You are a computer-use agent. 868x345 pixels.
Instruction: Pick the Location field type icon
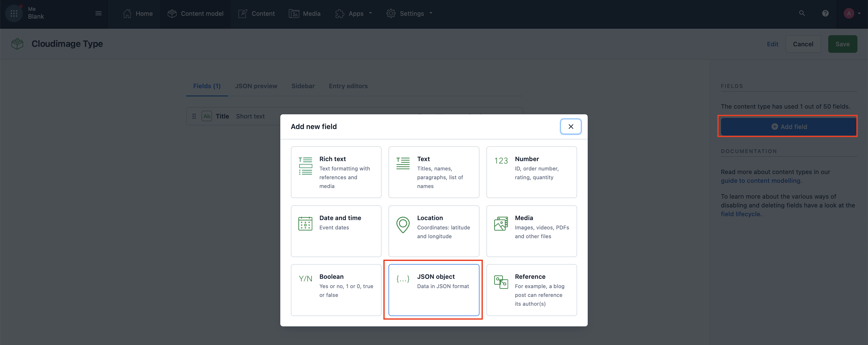tap(403, 224)
